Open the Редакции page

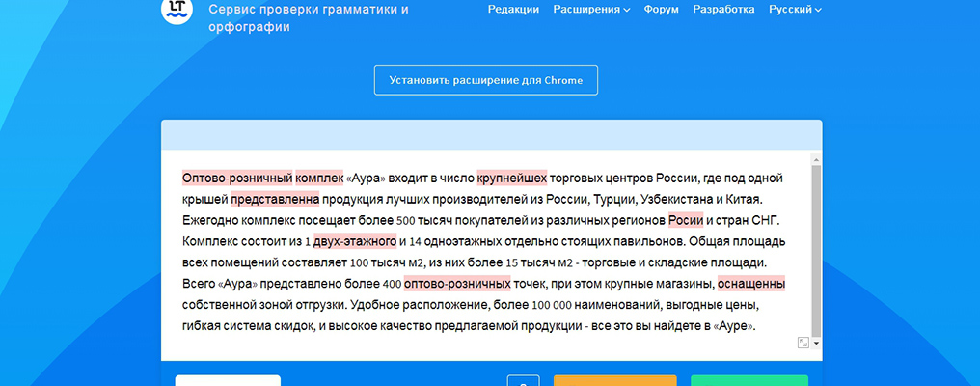[513, 10]
